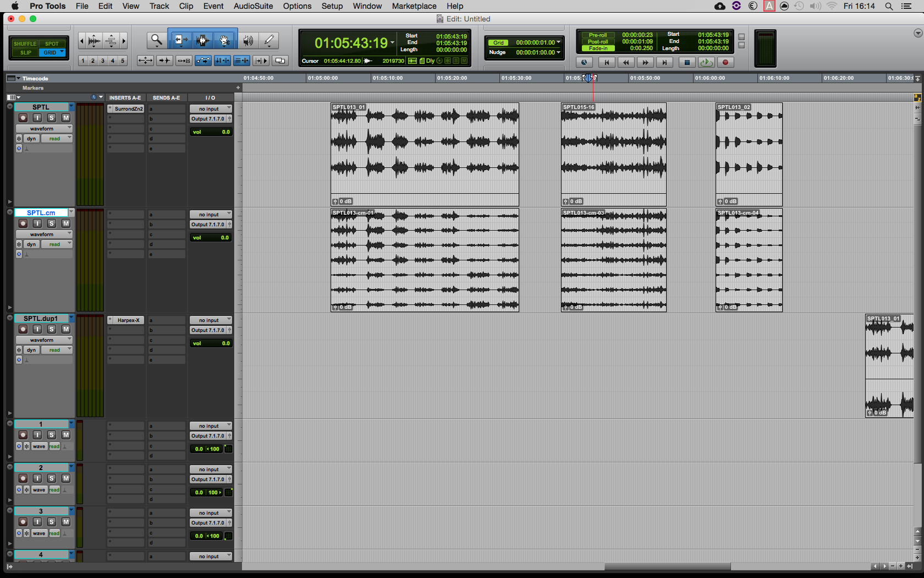This screenshot has height=578, width=924.
Task: Toggle Link Track and Edit Selection
Action: (241, 61)
